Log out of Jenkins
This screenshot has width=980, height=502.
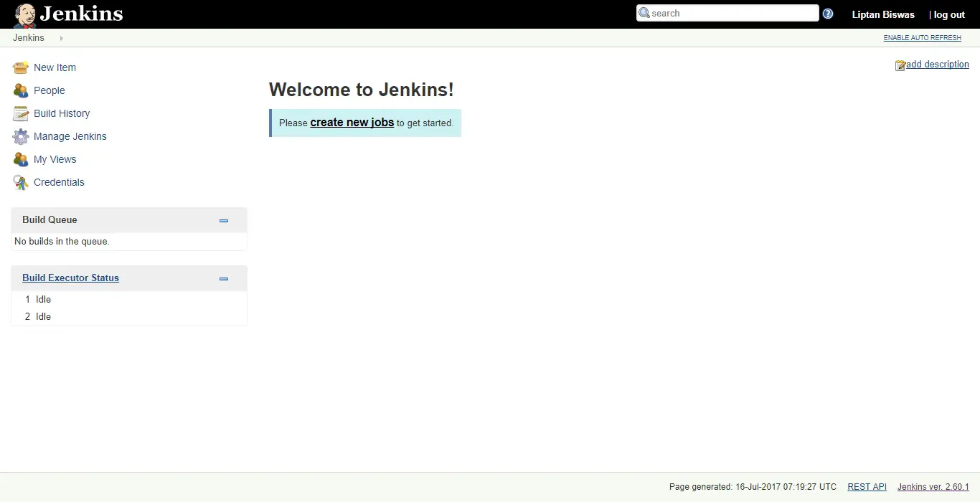point(949,14)
